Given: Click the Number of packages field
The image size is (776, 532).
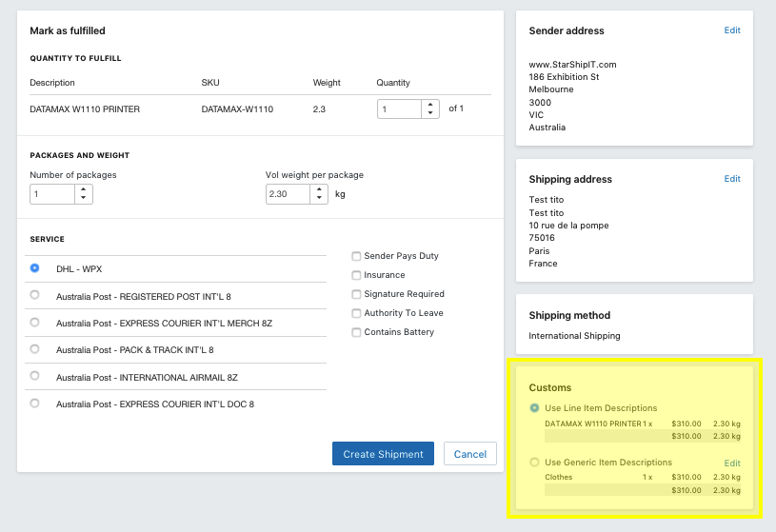Looking at the screenshot, I should click(x=52, y=194).
